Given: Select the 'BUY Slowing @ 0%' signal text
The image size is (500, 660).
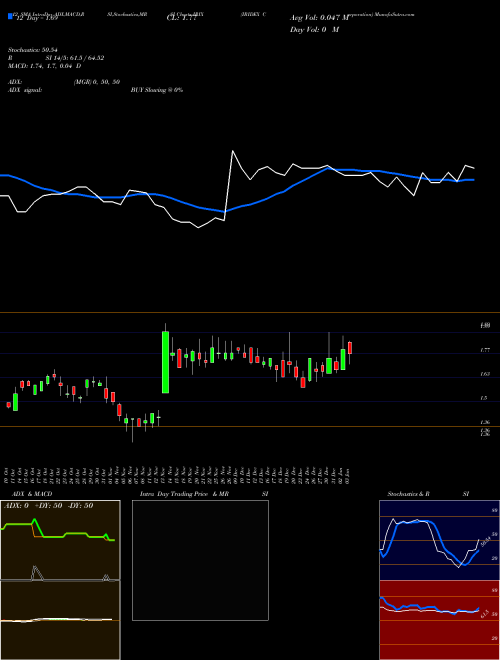Looking at the screenshot, I should 157,90.
